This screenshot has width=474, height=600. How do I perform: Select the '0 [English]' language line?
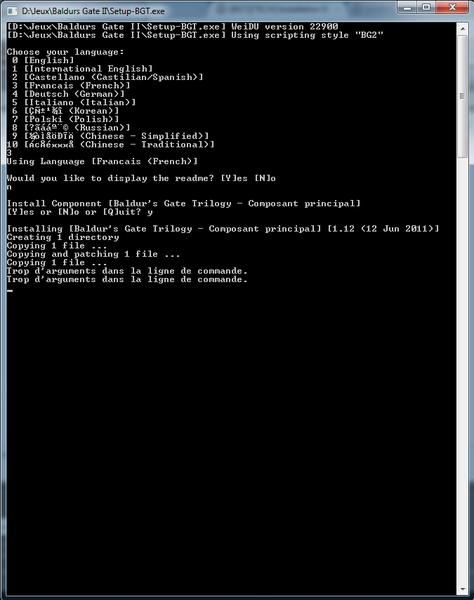coord(43,60)
